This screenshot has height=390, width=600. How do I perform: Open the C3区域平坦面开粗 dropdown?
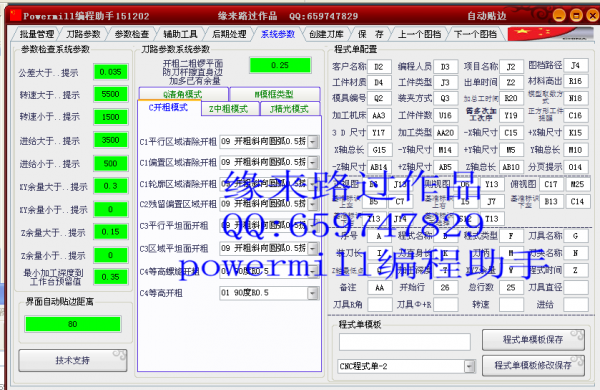(x=313, y=248)
